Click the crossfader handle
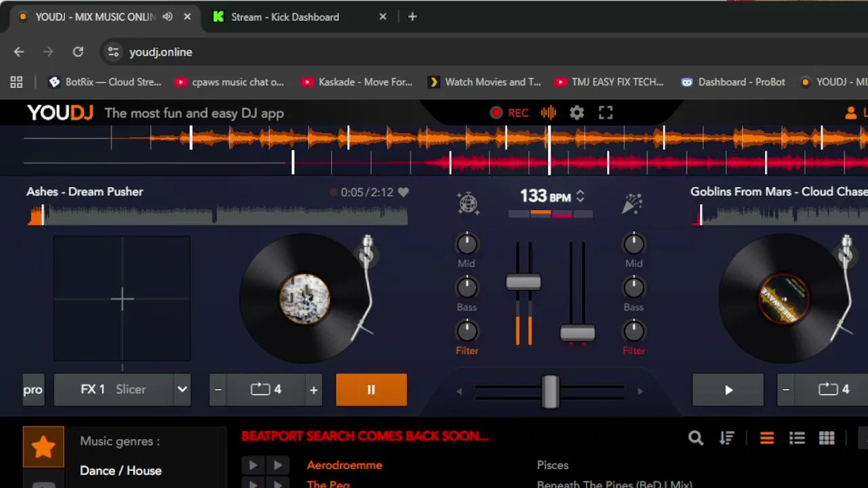868x488 pixels. click(x=550, y=392)
